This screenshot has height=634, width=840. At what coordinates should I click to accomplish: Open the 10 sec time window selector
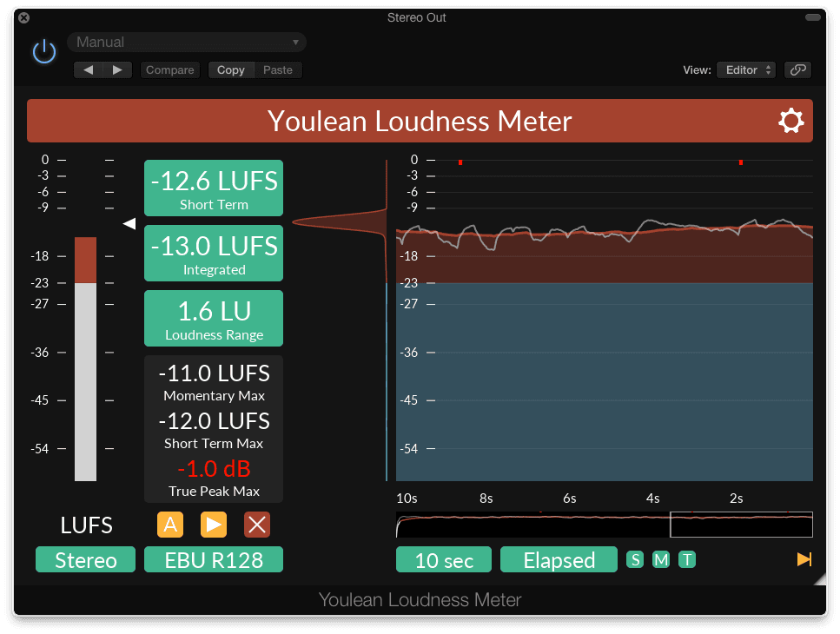click(444, 559)
